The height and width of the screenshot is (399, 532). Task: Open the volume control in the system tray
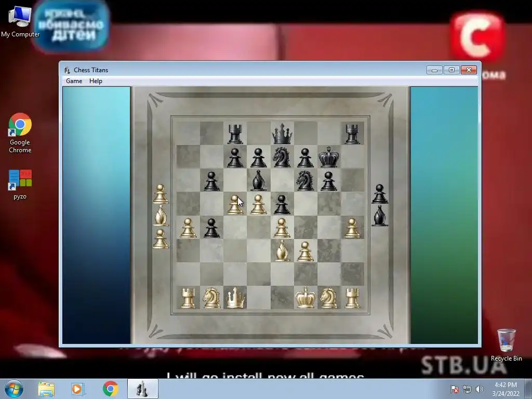(x=480, y=389)
